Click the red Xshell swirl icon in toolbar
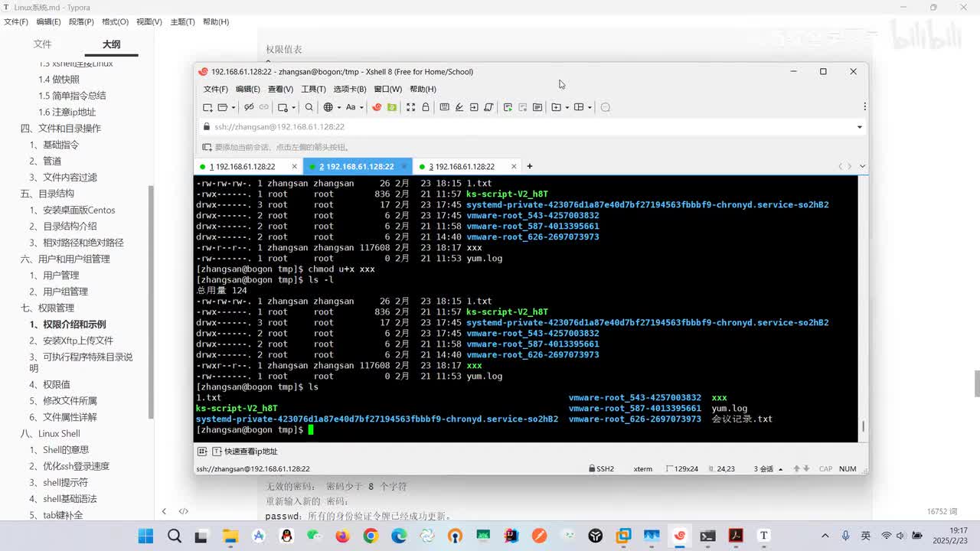The image size is (980, 551). pyautogui.click(x=377, y=107)
